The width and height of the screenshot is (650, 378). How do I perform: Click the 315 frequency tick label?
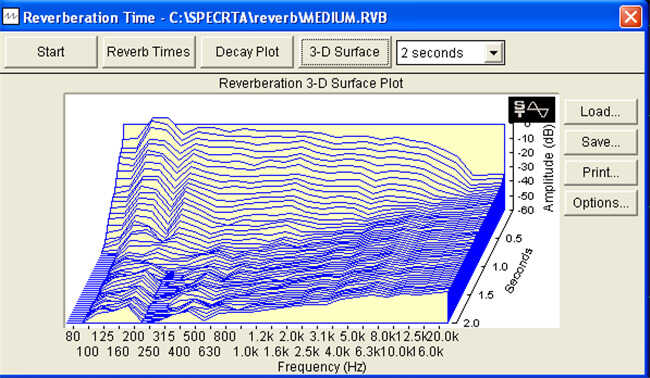click(164, 336)
